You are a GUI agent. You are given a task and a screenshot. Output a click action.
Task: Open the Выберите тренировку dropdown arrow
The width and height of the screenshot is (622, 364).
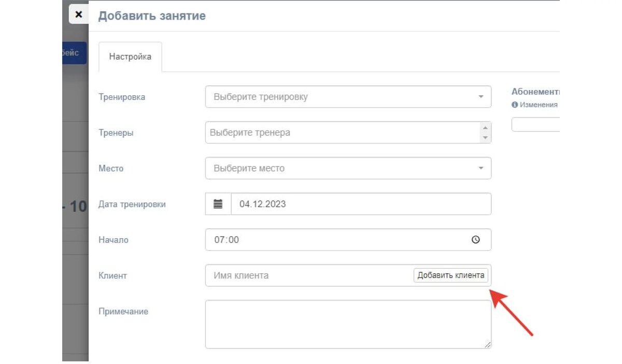480,97
